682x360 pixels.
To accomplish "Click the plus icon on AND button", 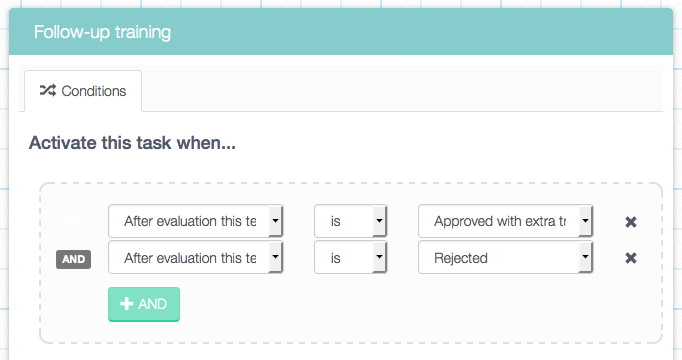I will pos(127,303).
